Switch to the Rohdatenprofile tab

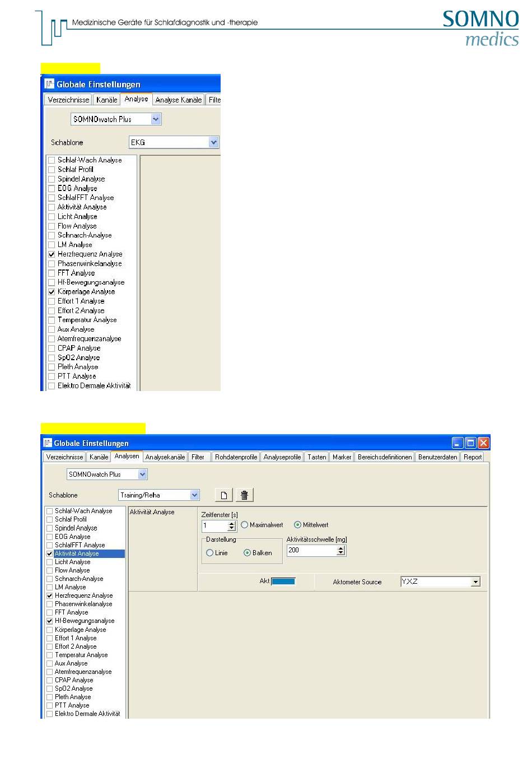click(236, 457)
